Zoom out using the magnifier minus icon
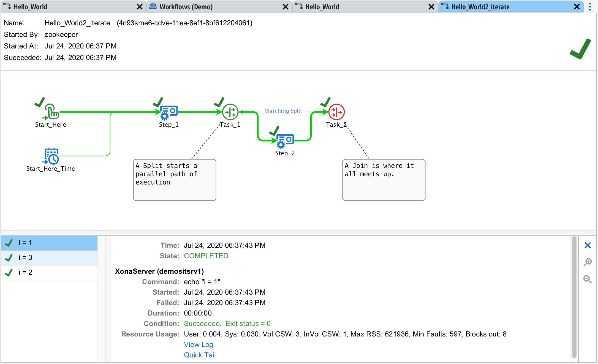Screen dimensions: 598x364 [588, 279]
